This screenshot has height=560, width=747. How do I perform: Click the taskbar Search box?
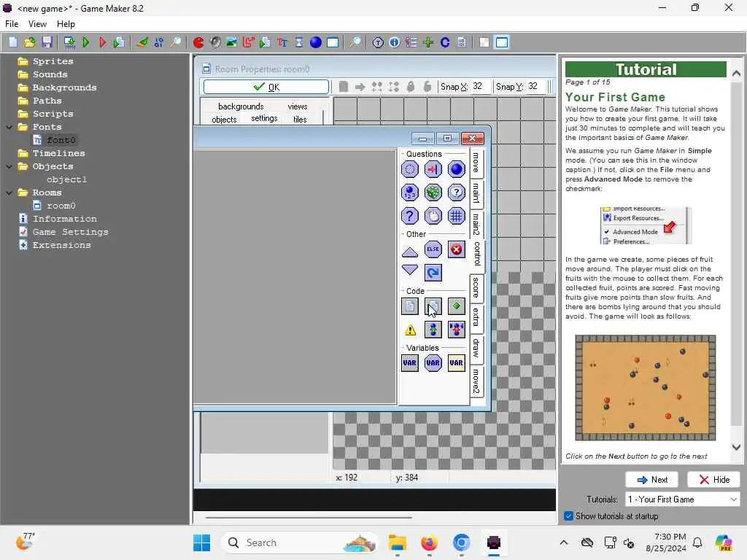tap(300, 542)
